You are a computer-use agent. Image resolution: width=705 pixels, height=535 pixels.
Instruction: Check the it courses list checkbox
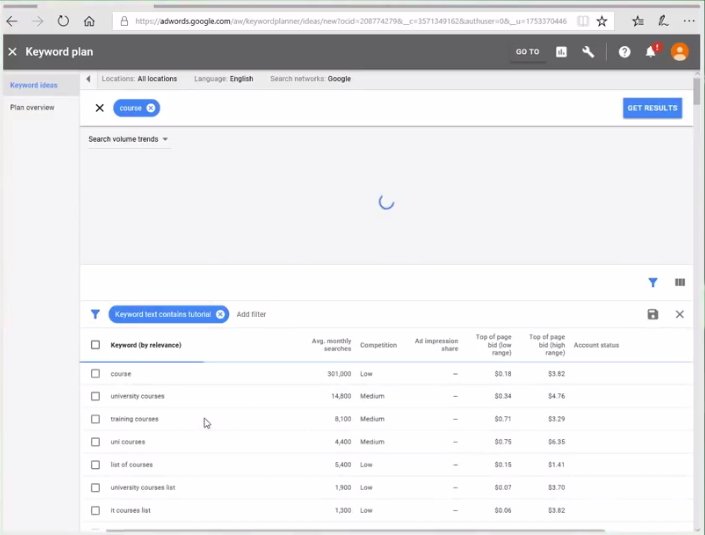pos(95,510)
